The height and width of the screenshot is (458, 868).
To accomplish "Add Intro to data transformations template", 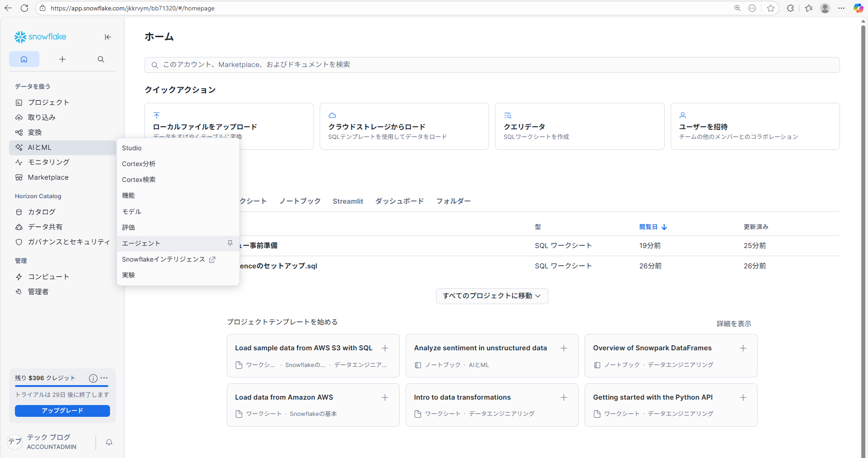I will 564,397.
